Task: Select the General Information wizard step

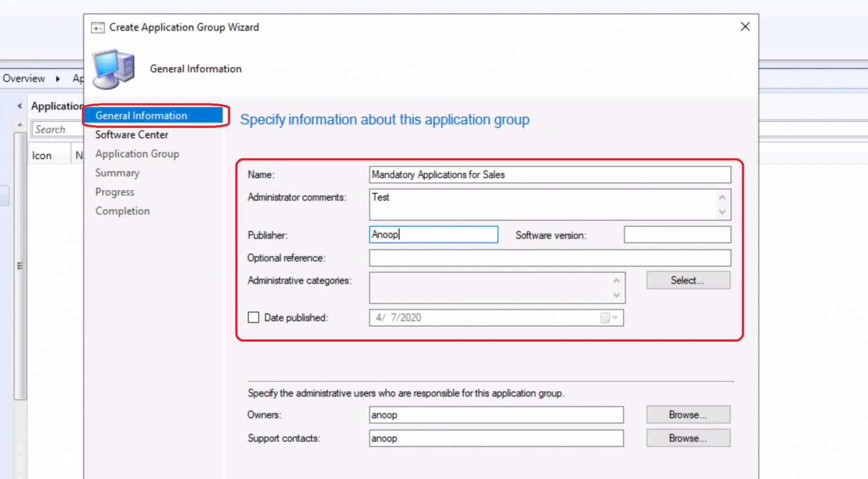Action: coord(141,115)
